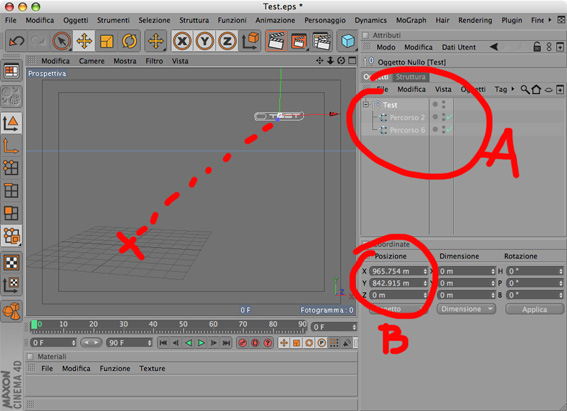Open the MoGraph menu
The image size is (567, 411).
[411, 20]
